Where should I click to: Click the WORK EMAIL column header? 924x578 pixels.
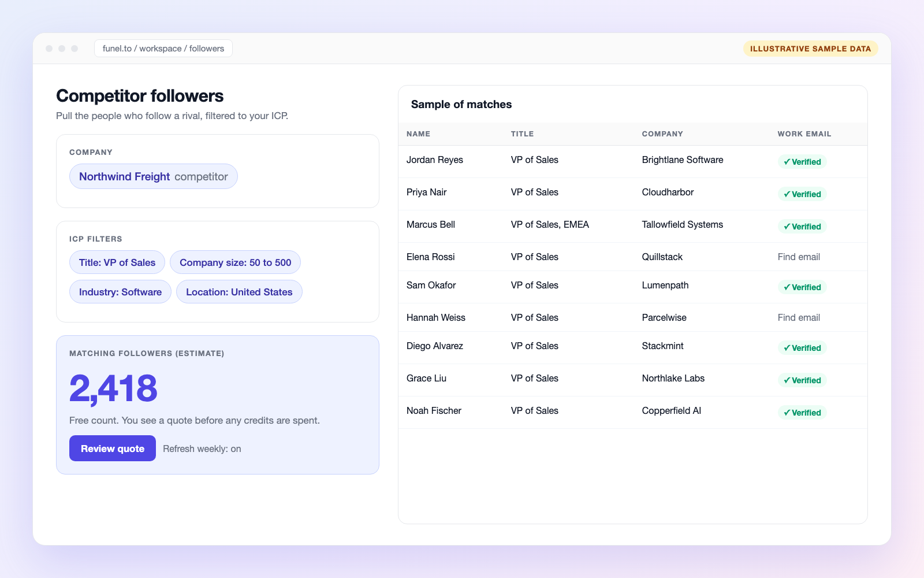[804, 134]
